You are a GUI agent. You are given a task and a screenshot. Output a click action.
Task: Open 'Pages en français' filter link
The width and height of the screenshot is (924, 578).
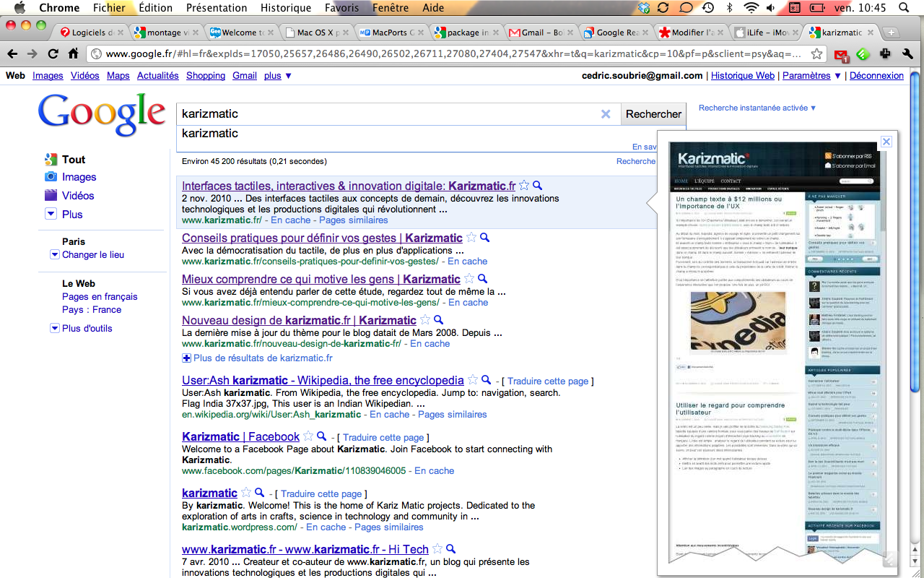100,297
